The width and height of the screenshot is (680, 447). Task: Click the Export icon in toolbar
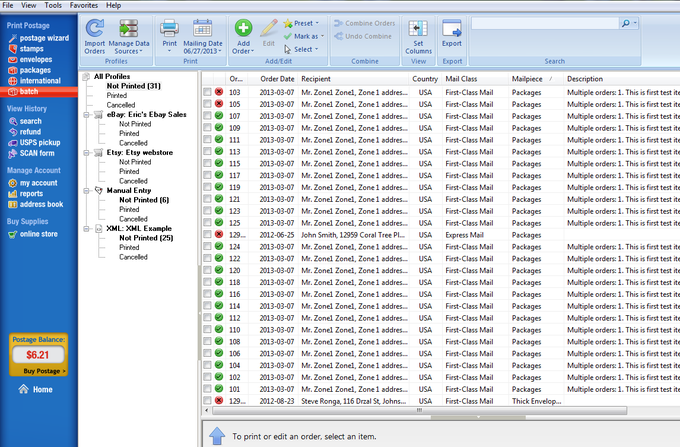(x=452, y=27)
